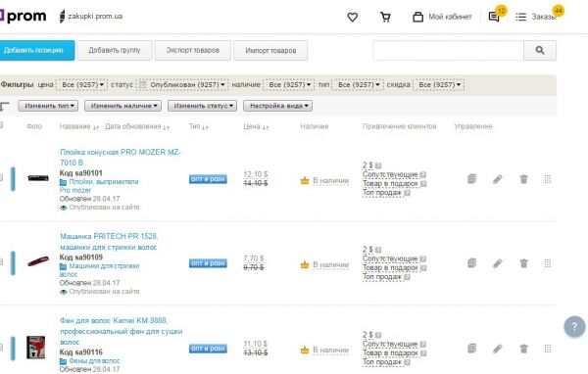588x374 pixels.
Task: Open Мой кабинет menu item
Action: point(450,17)
